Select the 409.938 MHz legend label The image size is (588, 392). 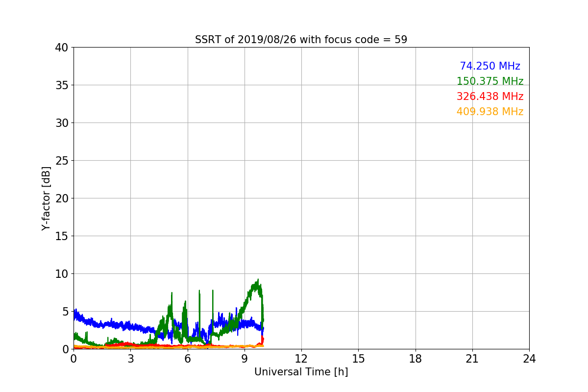pos(490,112)
